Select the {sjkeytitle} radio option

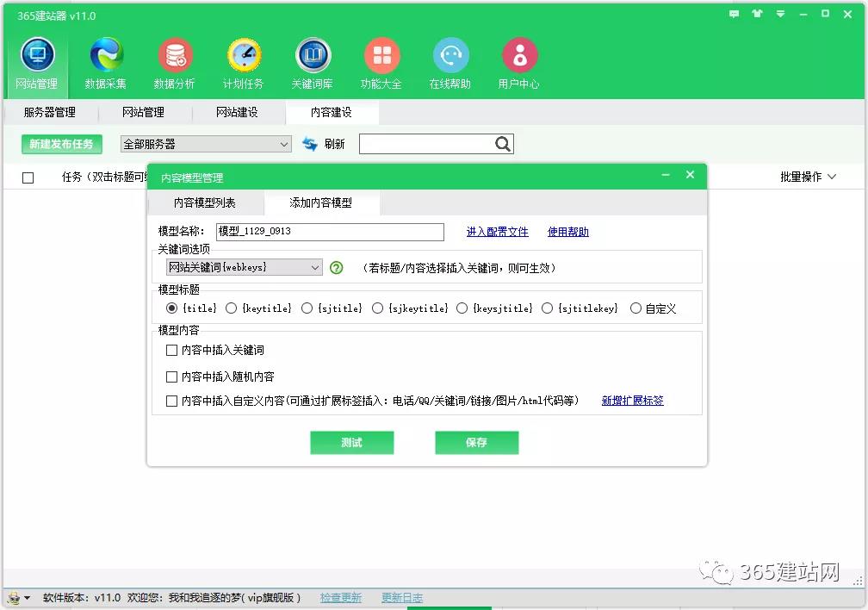(x=377, y=308)
